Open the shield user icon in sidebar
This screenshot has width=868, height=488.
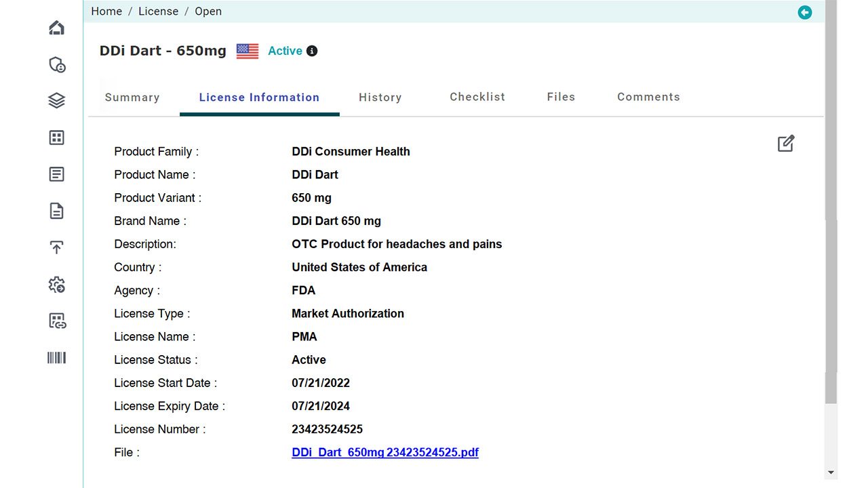[57, 65]
